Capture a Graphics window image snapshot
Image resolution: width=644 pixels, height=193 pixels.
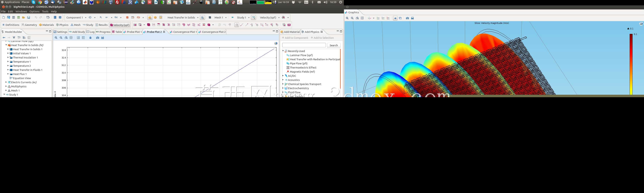point(407,18)
